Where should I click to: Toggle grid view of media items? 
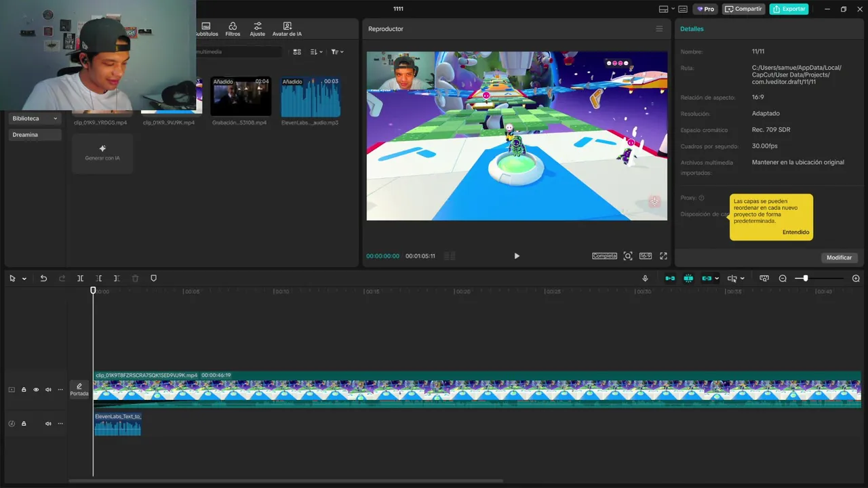(x=297, y=52)
